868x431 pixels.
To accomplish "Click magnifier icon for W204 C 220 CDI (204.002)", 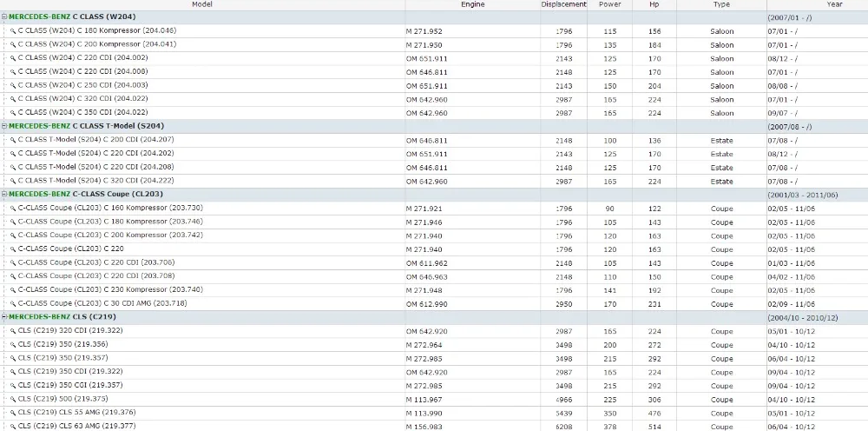I will coord(13,58).
